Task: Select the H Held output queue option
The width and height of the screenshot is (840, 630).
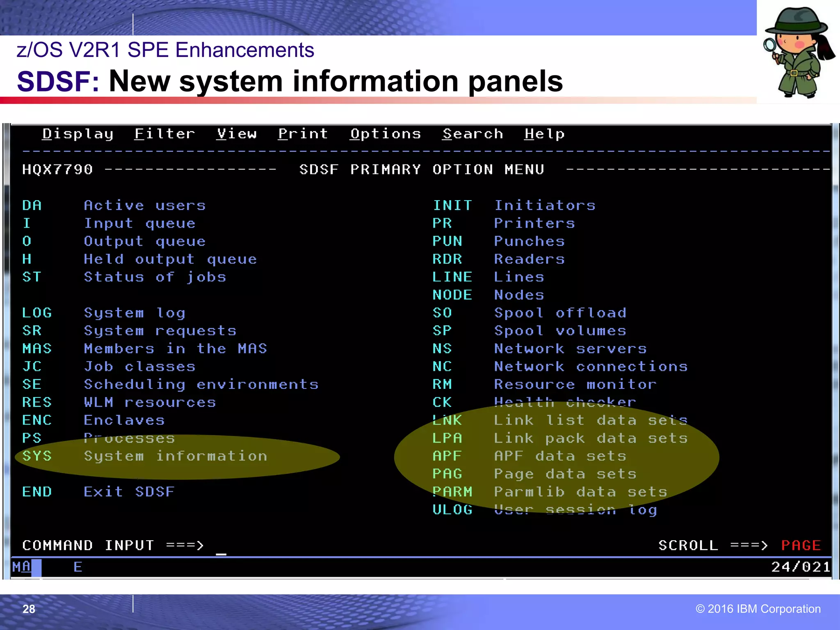Action: pos(139,259)
